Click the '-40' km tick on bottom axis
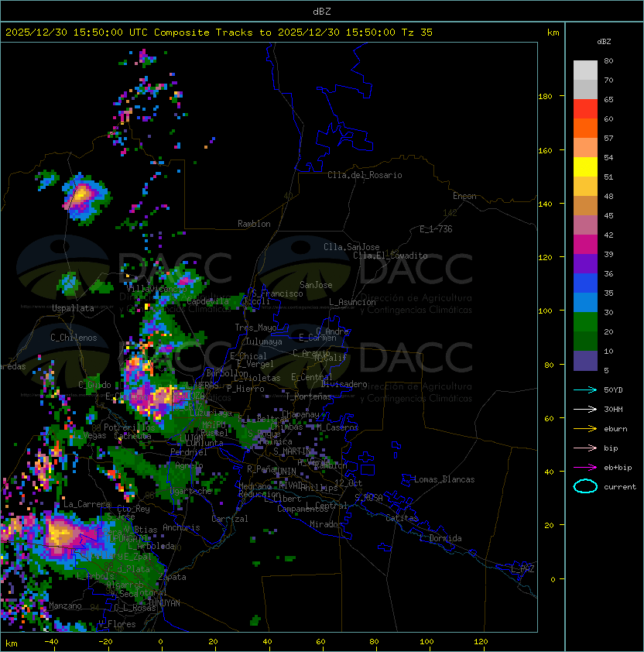This screenshot has height=652, width=644. tap(51, 642)
